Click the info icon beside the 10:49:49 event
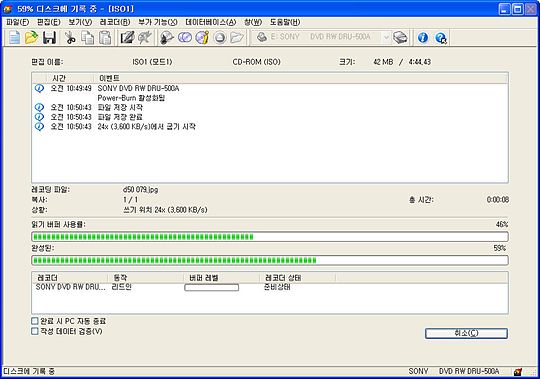Image resolution: width=540 pixels, height=379 pixels. [x=40, y=88]
